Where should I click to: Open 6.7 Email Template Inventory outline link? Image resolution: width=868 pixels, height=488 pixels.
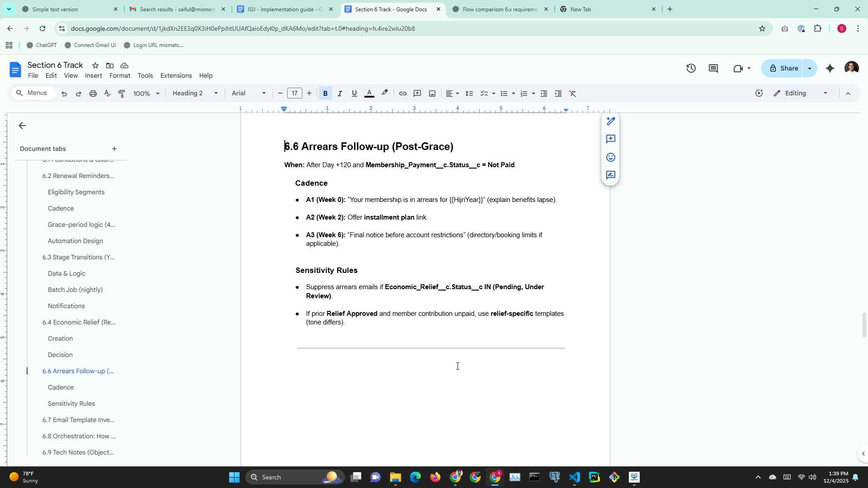(78, 420)
